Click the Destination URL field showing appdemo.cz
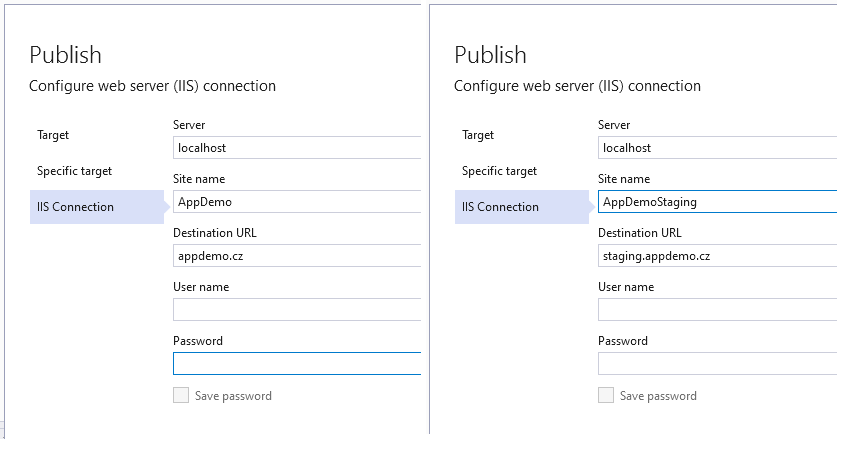This screenshot has width=845, height=452. point(297,255)
